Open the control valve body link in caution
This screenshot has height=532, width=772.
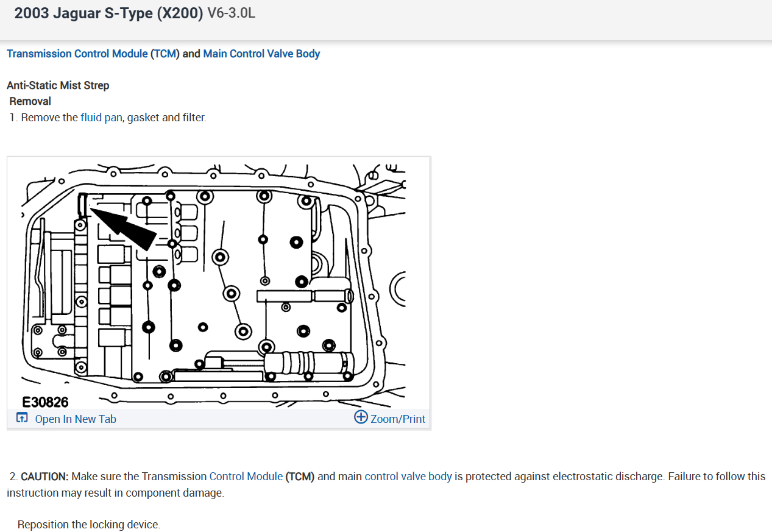[x=408, y=476]
